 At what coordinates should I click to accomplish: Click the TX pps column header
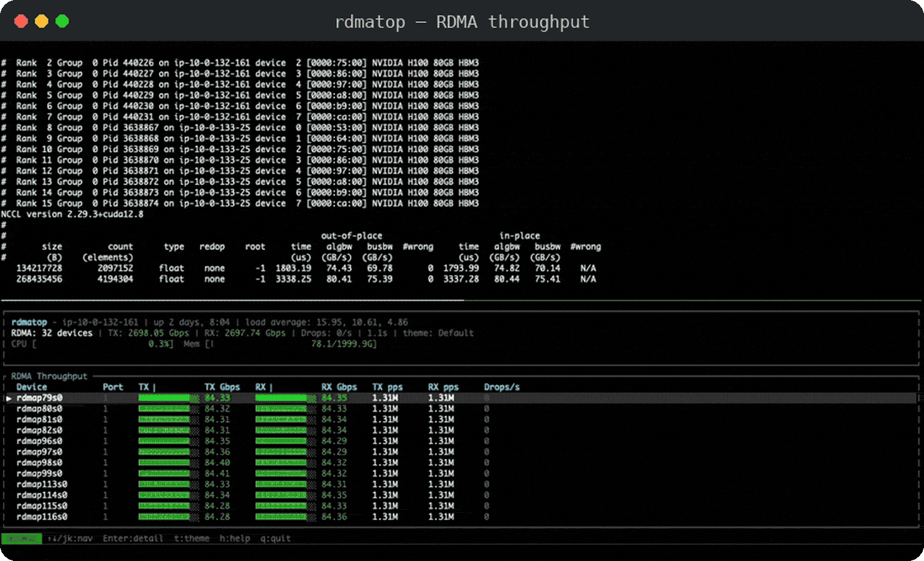387,387
